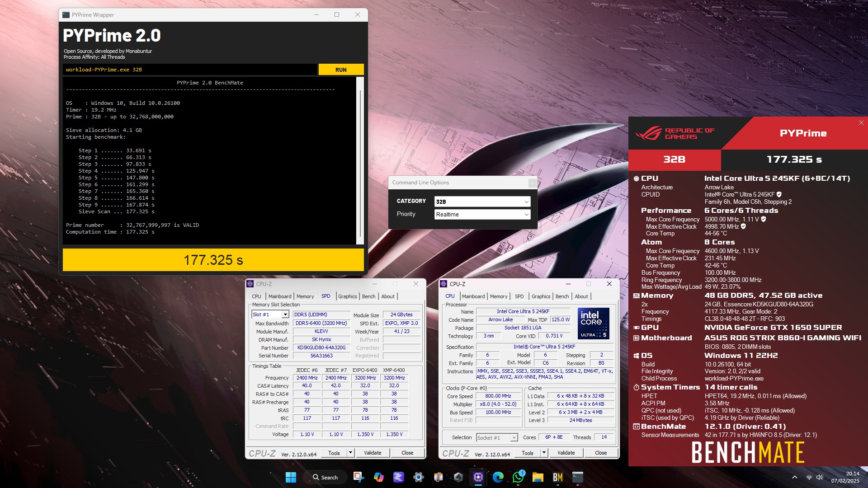Open the Snipping Tool taskbar icon
The height and width of the screenshot is (488, 868).
359,477
